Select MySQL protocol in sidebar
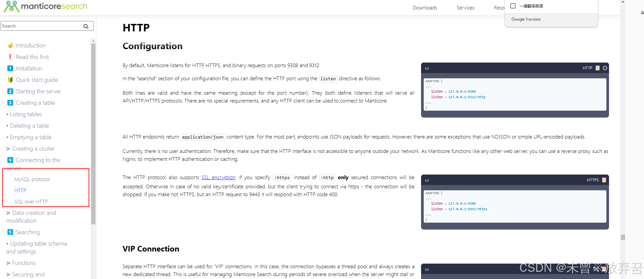This screenshot has height=279, width=644. (32, 179)
